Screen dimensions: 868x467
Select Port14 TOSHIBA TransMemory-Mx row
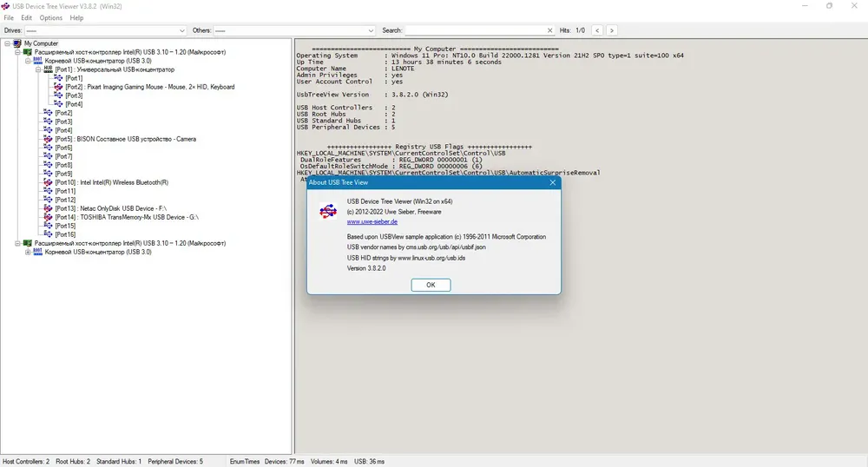127,217
